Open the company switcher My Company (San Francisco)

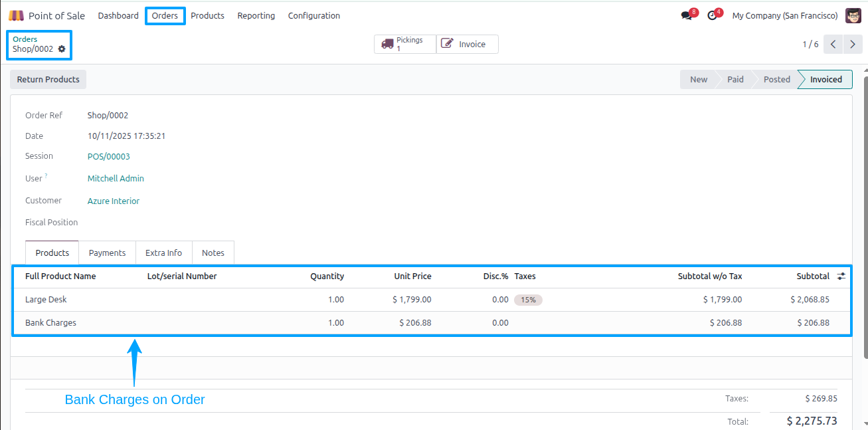(785, 15)
